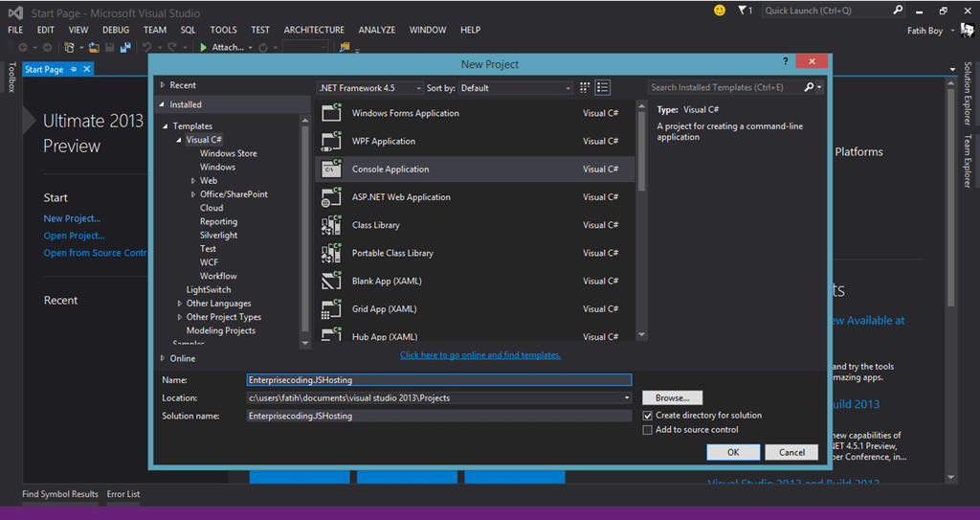This screenshot has width=980, height=520.
Task: Open the Location path dropdown arrow
Action: coord(627,398)
